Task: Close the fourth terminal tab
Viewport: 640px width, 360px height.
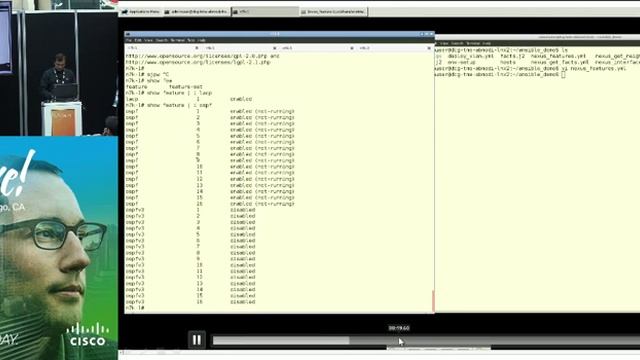Action: pyautogui.click(x=429, y=48)
